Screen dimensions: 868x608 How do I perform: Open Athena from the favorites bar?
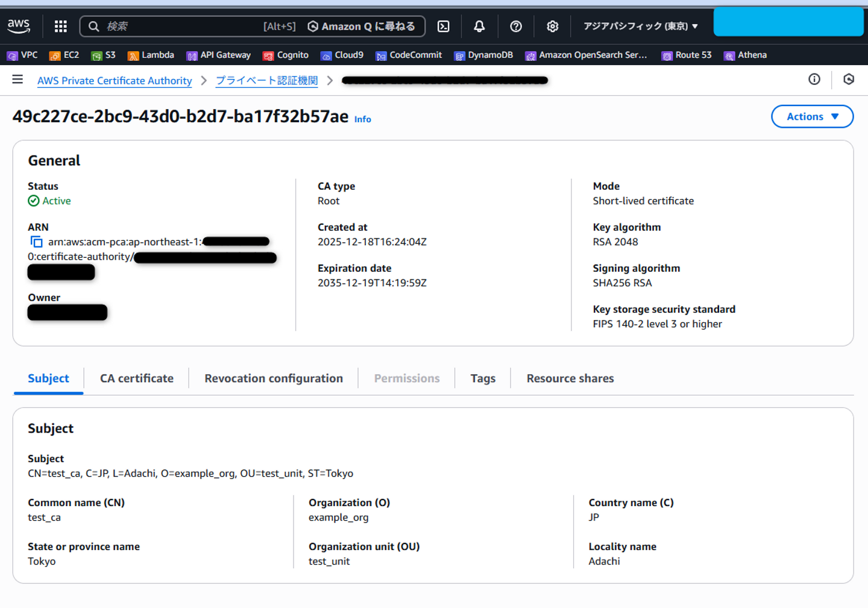[746, 55]
